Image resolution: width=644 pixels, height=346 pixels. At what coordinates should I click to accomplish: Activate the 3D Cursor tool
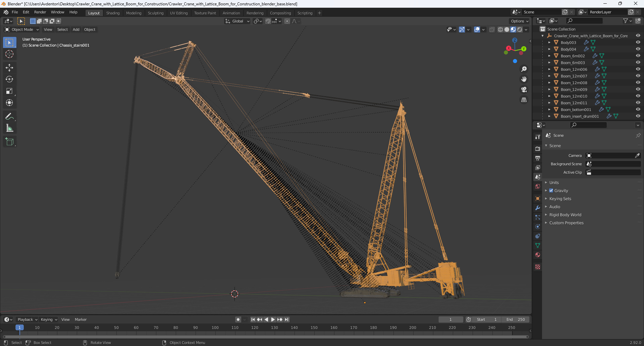click(x=9, y=54)
